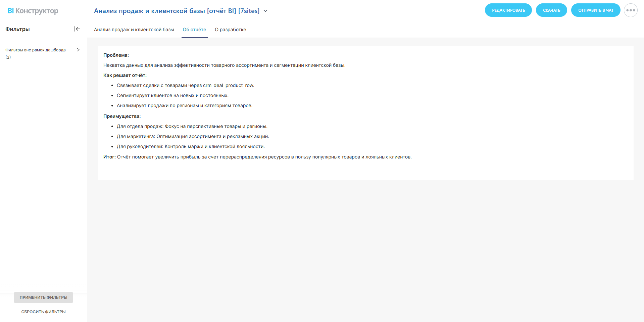Click bullet Для руководителей

point(191,146)
